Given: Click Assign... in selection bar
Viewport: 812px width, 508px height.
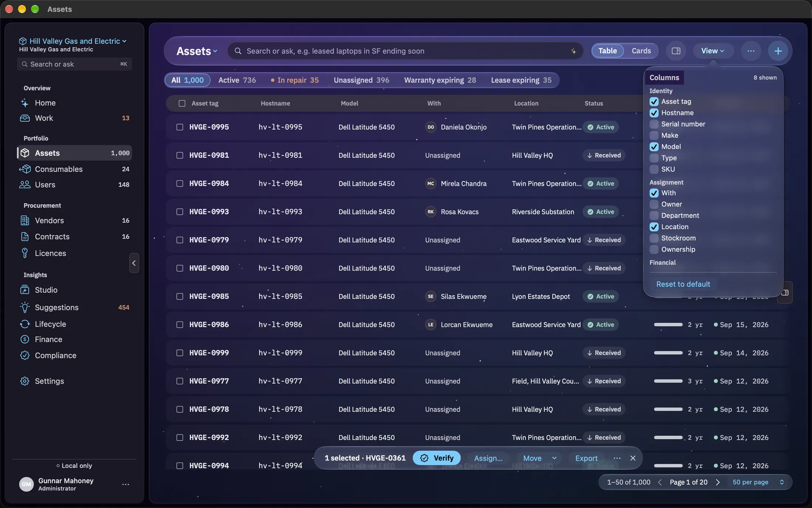Looking at the screenshot, I should point(488,458).
